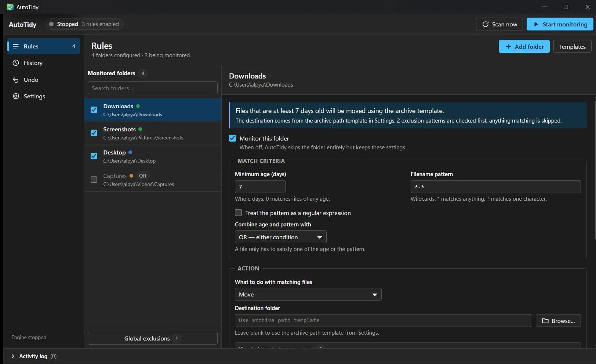The image size is (596, 364).
Task: Click the folder icon on Browse button
Action: click(x=545, y=321)
